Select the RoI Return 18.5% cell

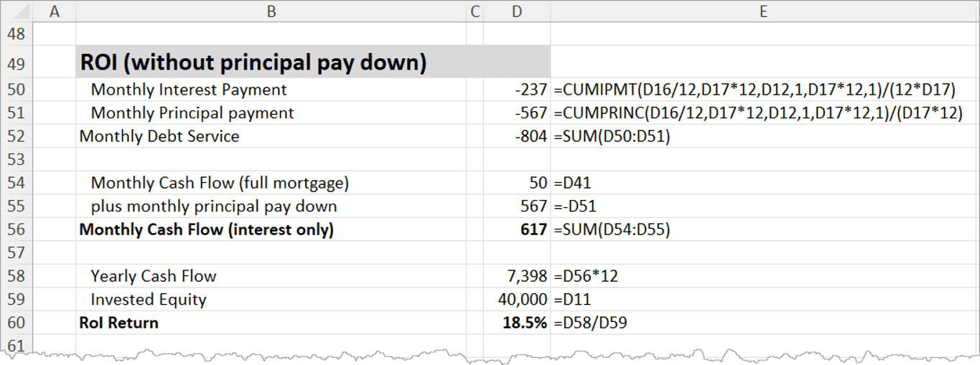coord(525,323)
